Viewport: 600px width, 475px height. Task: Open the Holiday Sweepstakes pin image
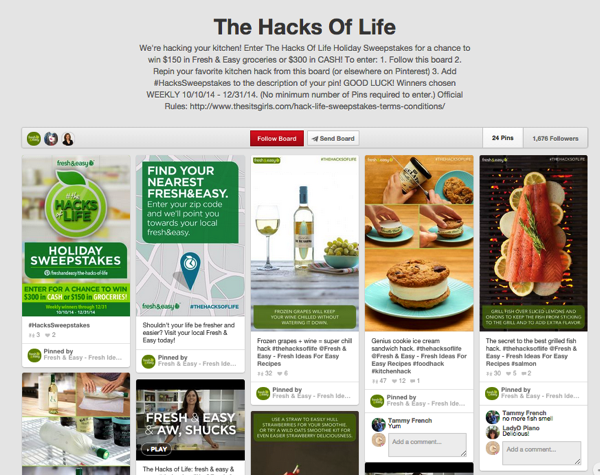[76, 236]
